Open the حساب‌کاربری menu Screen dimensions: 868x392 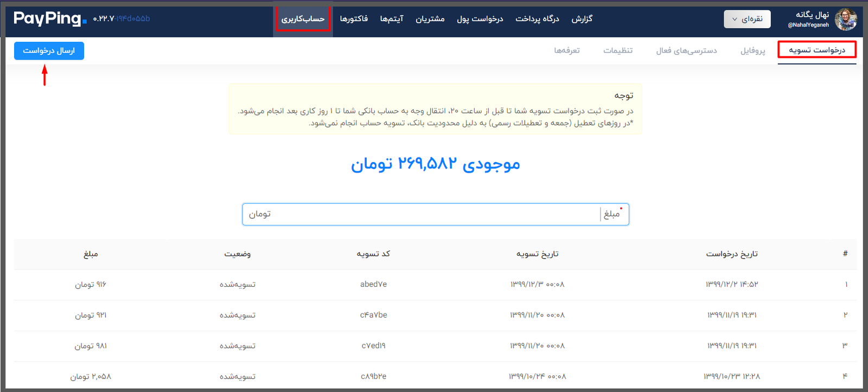303,19
